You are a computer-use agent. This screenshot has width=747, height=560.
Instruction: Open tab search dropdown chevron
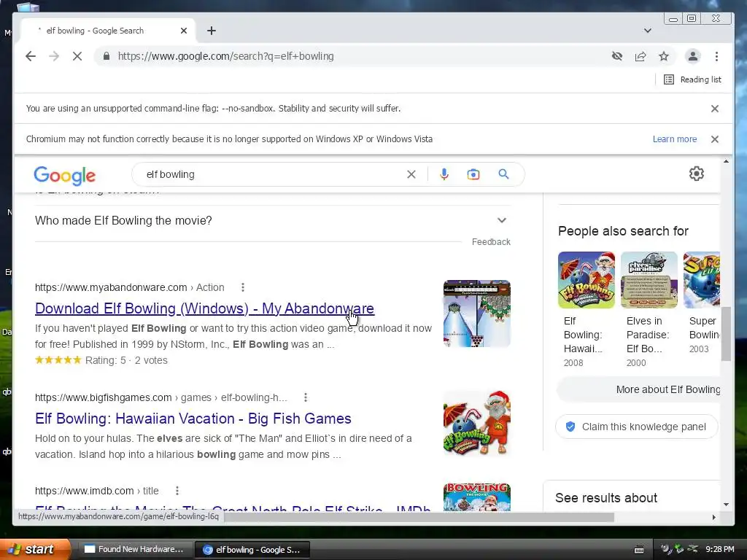(x=648, y=31)
